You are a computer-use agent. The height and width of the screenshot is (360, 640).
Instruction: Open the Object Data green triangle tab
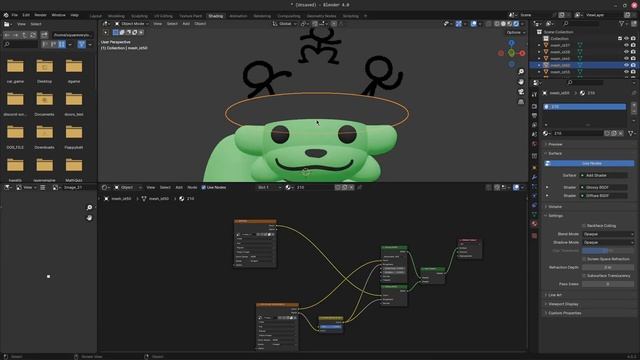click(x=534, y=214)
